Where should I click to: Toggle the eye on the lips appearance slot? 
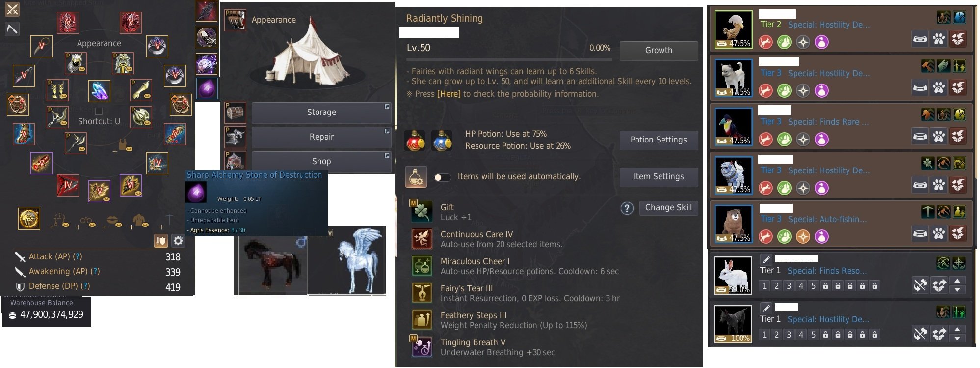coord(118,225)
